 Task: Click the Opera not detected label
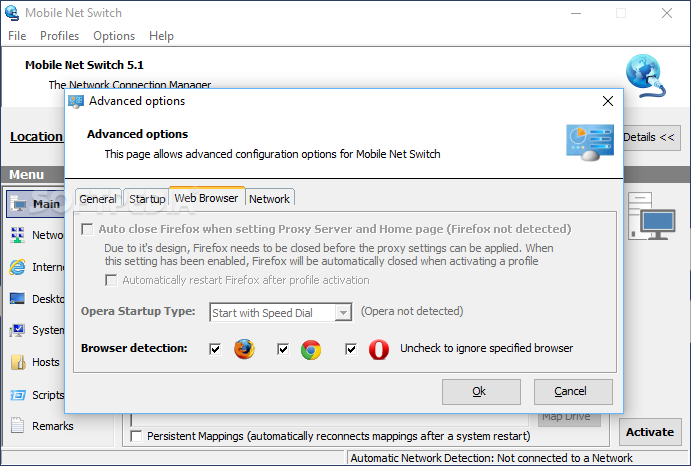coord(412,311)
